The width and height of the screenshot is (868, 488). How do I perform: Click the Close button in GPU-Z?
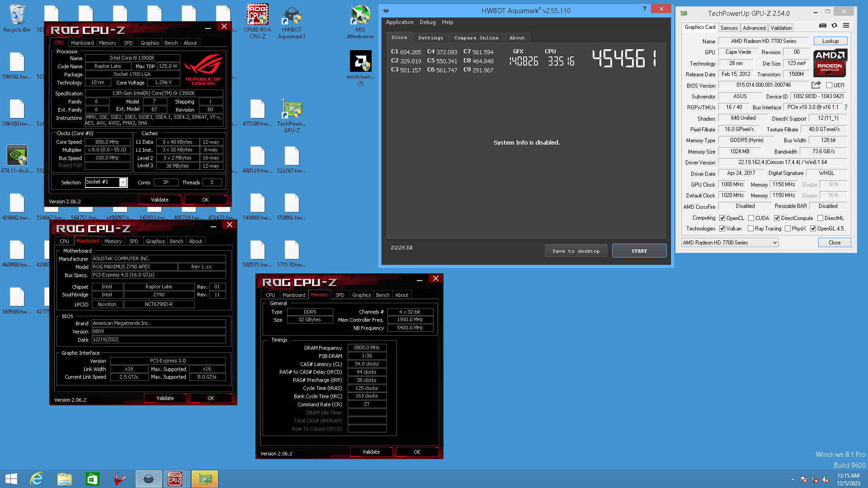coord(835,243)
